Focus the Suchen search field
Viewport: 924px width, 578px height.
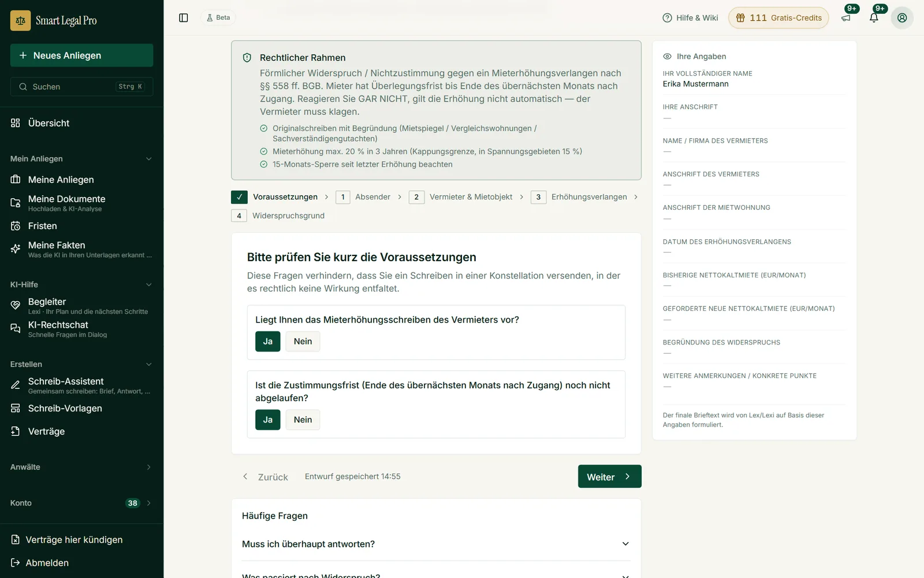(81, 87)
